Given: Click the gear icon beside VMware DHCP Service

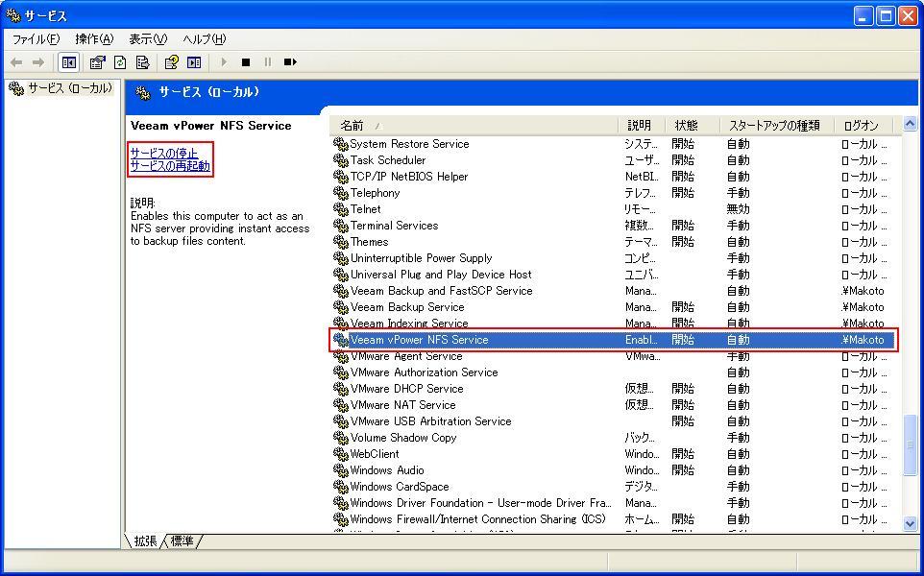Looking at the screenshot, I should pos(341,389).
